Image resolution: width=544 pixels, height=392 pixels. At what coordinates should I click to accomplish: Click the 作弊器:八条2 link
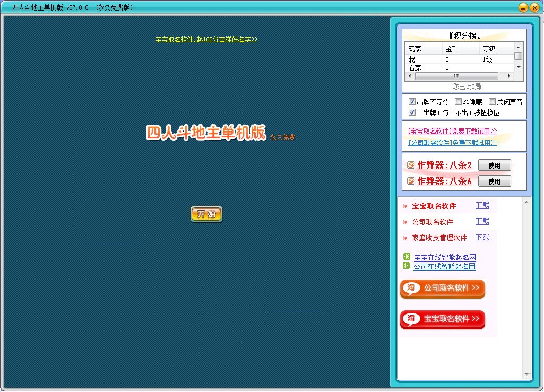click(444, 165)
